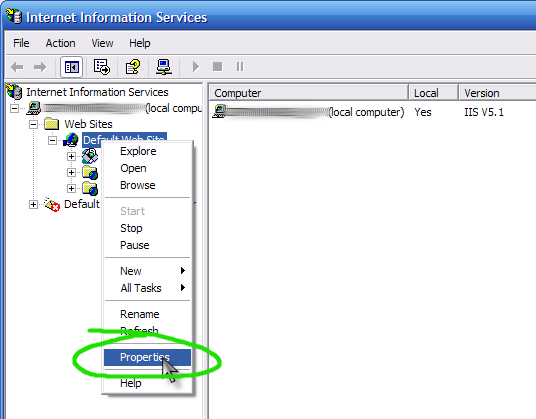This screenshot has height=419, width=536.
Task: Click the Start item play button
Action: point(196,67)
